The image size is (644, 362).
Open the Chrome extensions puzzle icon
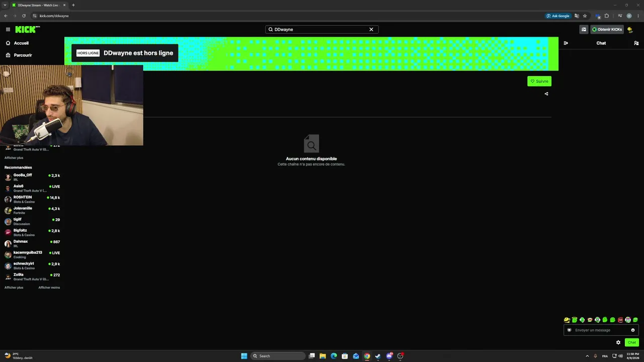point(607,16)
